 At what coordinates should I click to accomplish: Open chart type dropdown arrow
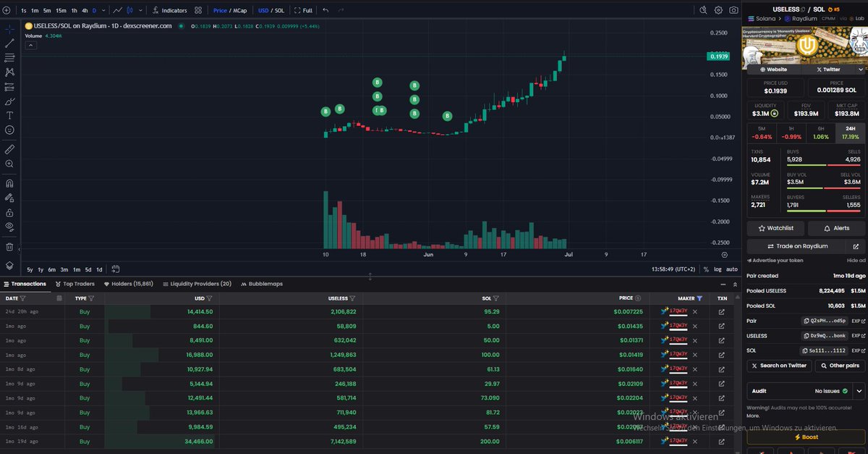[x=139, y=10]
